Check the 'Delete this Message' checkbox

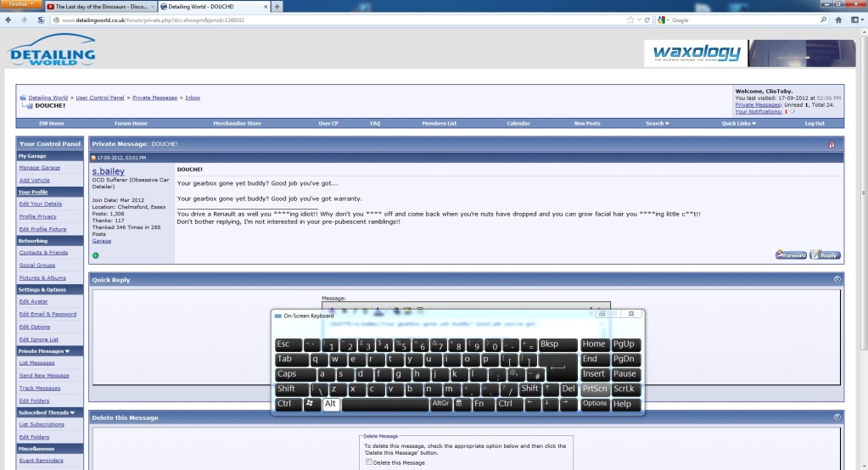[x=369, y=462]
